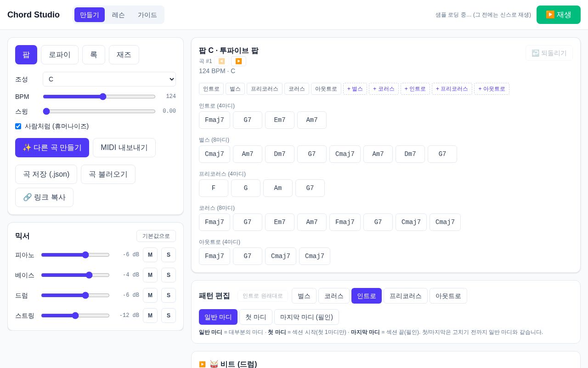Choose the 로파이 genre
The width and height of the screenshot is (588, 368).
[x=60, y=55]
